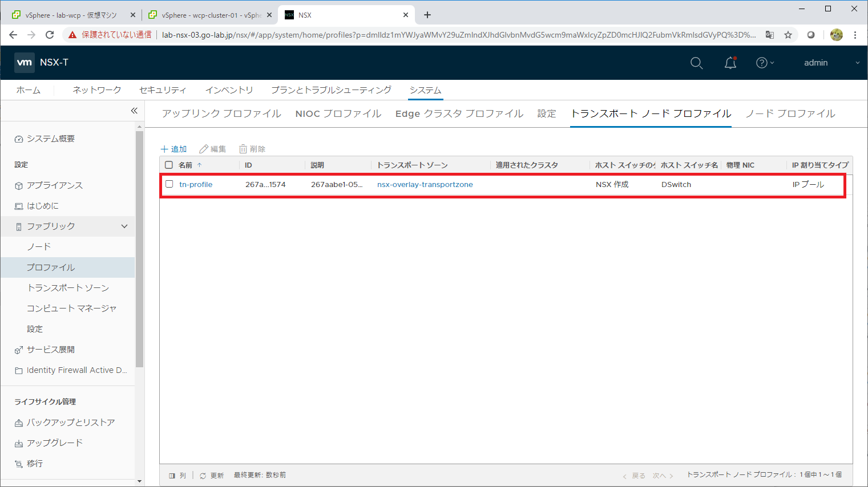Bookmark this page with star icon
Viewport: 868px width, 487px height.
tap(788, 35)
